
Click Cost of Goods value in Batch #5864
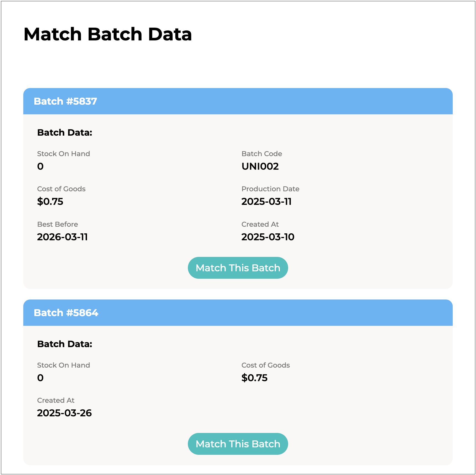pos(254,378)
